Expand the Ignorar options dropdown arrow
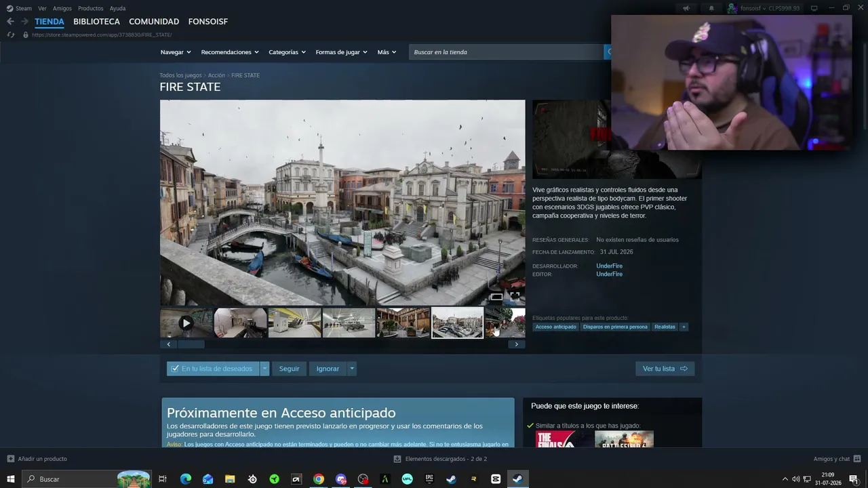The height and width of the screenshot is (488, 868). [351, 369]
